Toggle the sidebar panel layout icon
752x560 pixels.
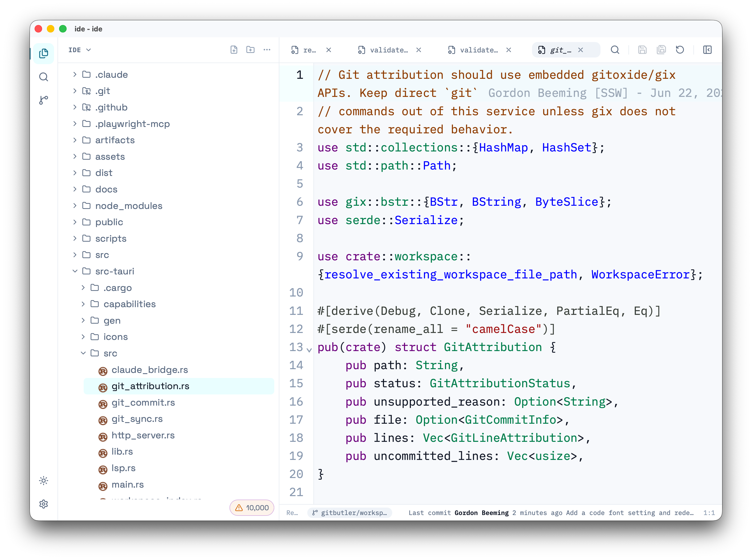pyautogui.click(x=707, y=50)
